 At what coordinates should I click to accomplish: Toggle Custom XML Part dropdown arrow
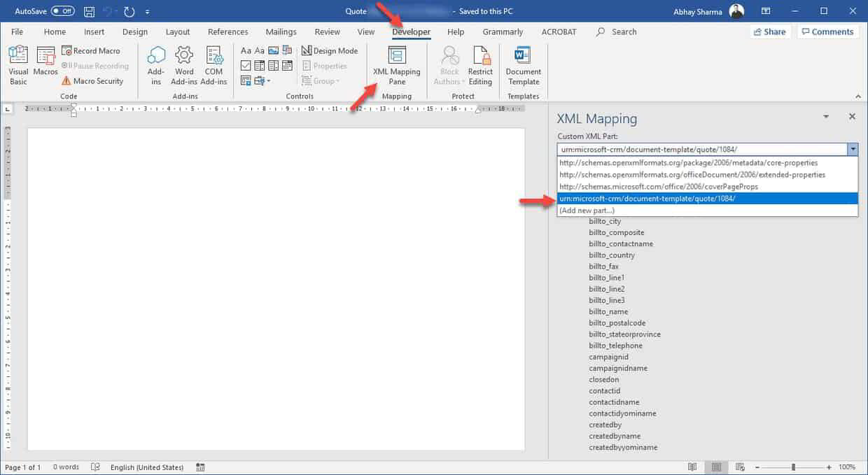point(853,149)
